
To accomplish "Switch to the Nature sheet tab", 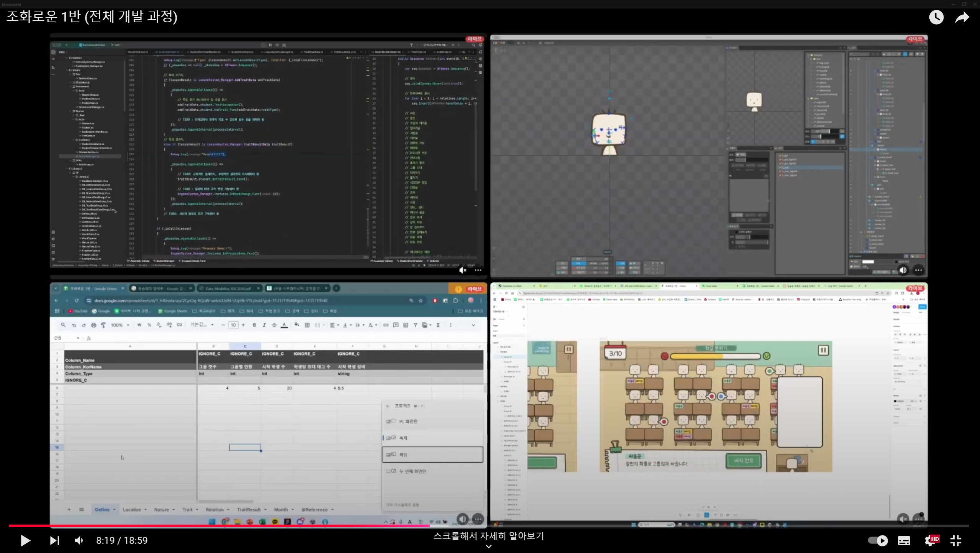I will point(161,510).
